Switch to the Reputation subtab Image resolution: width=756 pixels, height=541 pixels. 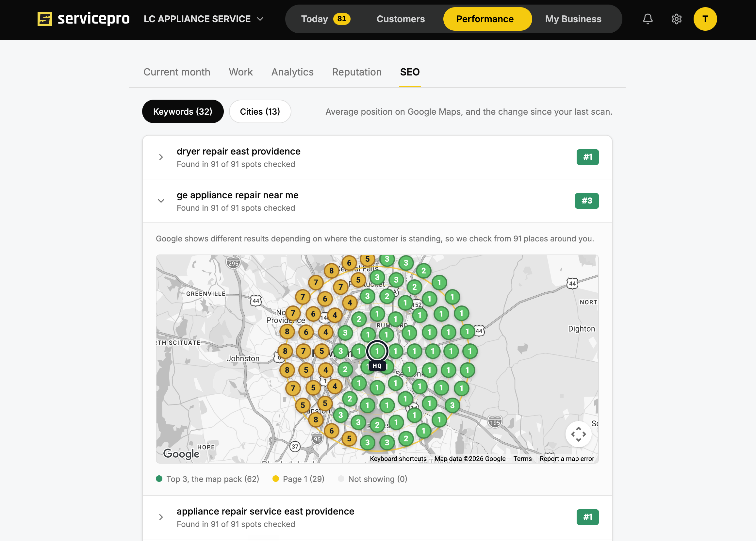(x=356, y=72)
